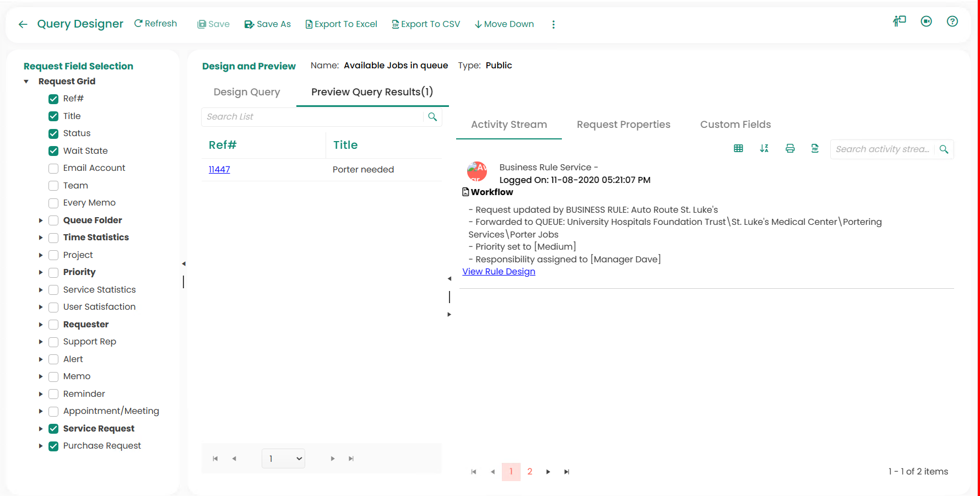Click the record icon in top right

pyautogui.click(x=926, y=21)
